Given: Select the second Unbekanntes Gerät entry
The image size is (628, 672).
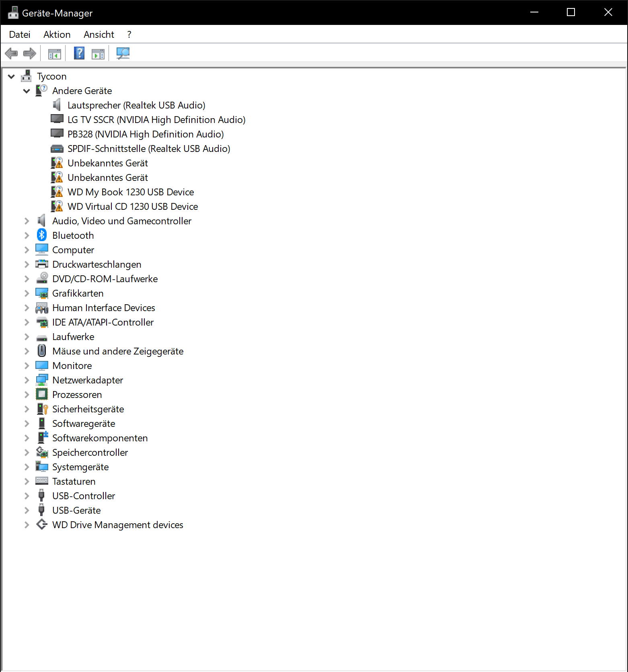Looking at the screenshot, I should pos(108,178).
